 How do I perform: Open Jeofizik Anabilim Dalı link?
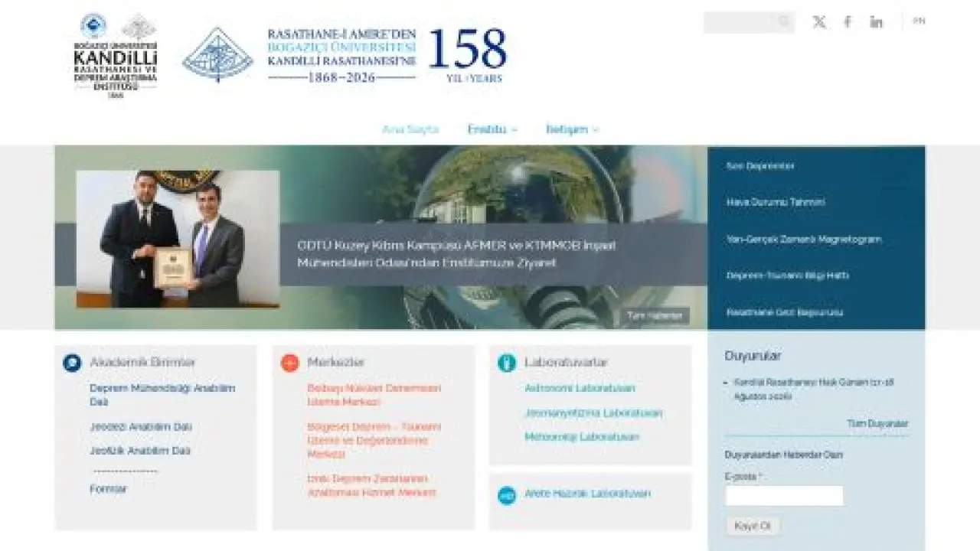click(140, 451)
